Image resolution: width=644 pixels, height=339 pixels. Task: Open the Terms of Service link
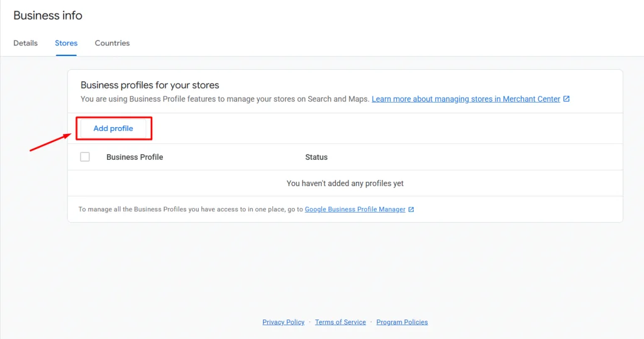click(340, 322)
